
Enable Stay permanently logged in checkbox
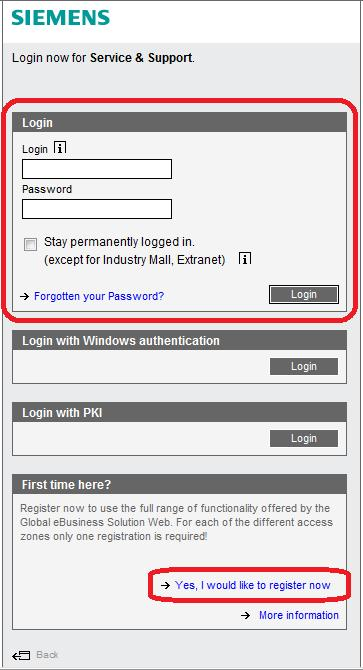30,245
